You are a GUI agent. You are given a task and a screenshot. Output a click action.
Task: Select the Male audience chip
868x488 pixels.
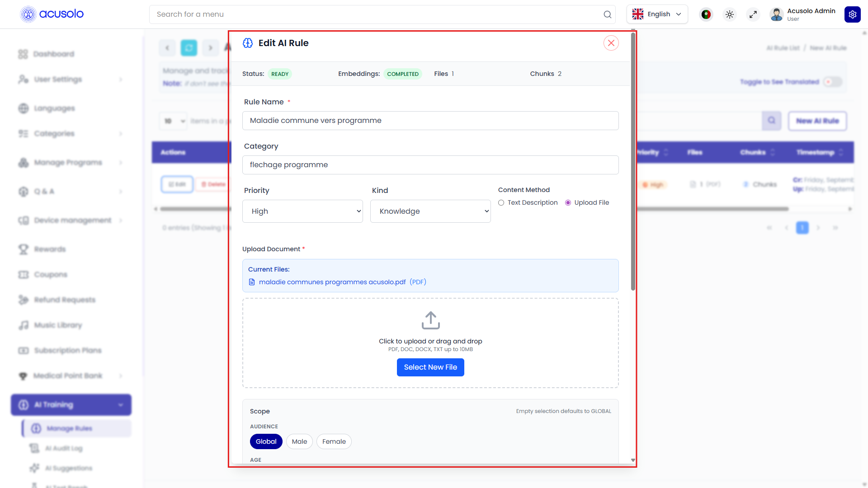[x=299, y=441]
